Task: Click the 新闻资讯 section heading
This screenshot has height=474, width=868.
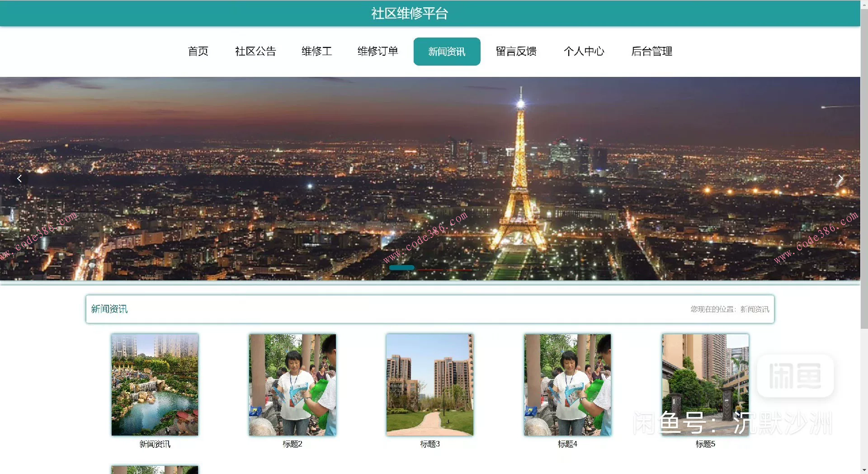Action: 109,309
